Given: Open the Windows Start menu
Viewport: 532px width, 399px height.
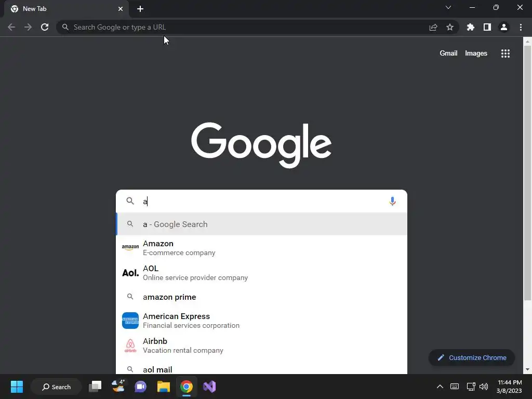Looking at the screenshot, I should (x=17, y=387).
